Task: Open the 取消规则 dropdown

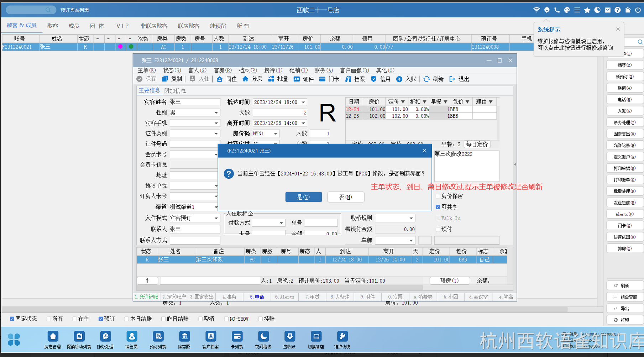Action: point(411,218)
